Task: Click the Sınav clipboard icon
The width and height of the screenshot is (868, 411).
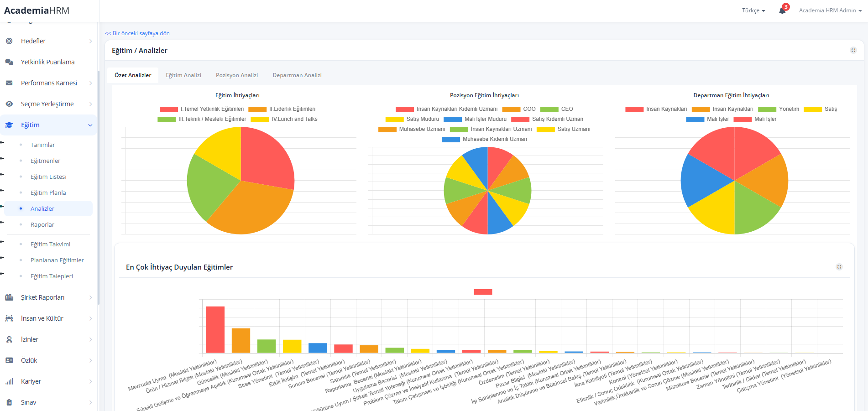Action: (9, 402)
